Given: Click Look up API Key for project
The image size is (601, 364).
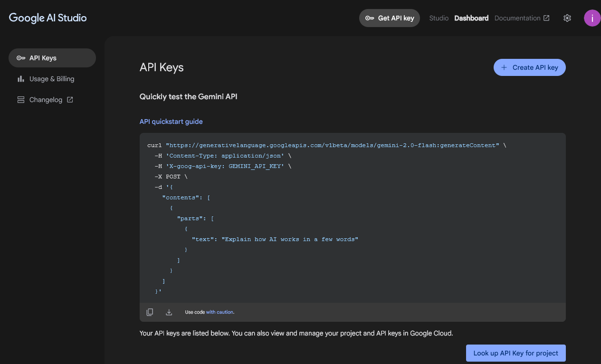Looking at the screenshot, I should tap(515, 353).
